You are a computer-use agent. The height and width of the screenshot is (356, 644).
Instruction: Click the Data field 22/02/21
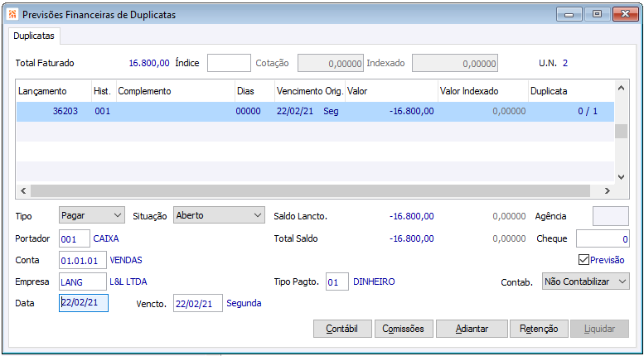point(84,303)
